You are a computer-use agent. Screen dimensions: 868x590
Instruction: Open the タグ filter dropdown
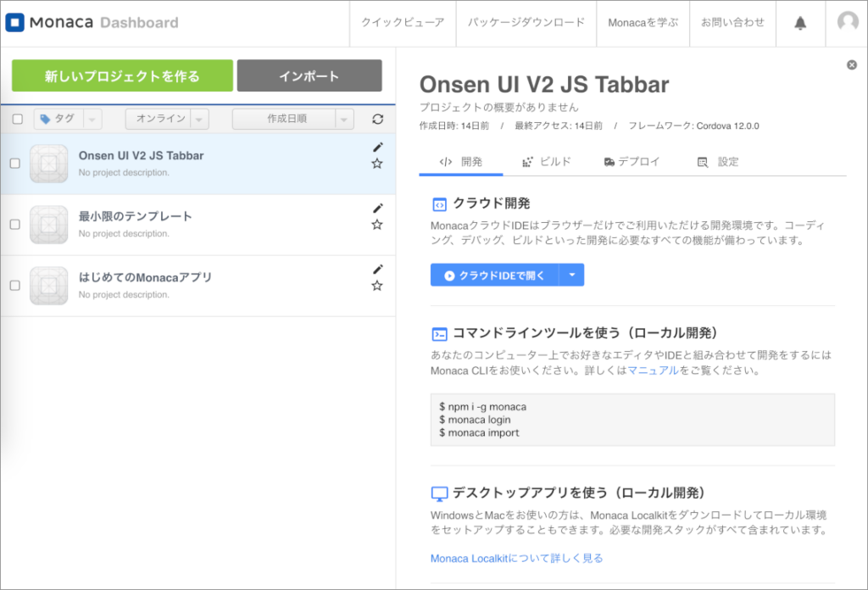68,120
